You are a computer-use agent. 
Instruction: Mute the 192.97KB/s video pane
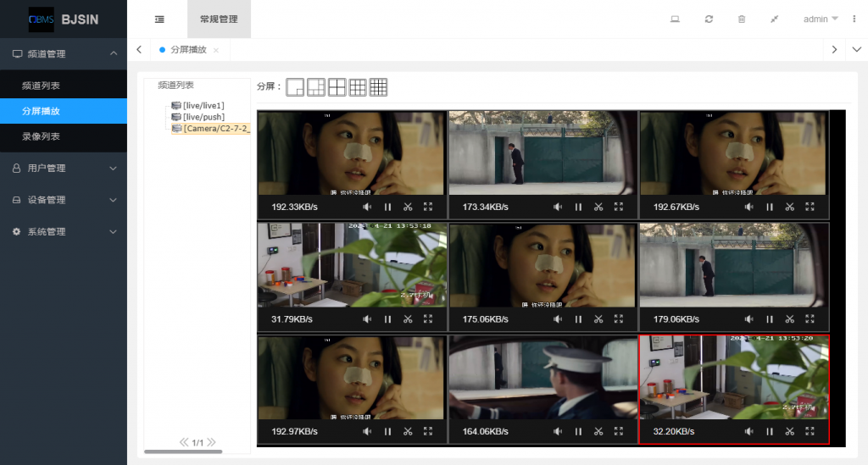(x=367, y=431)
